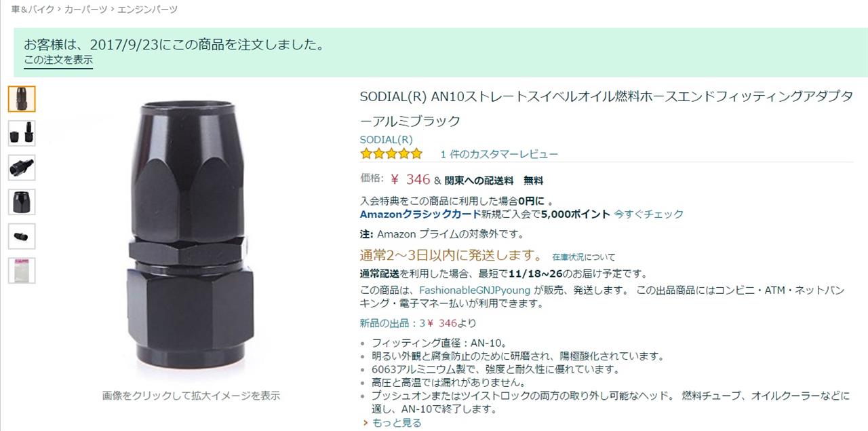
Task: Open seller FashionableGNJPyoung link
Action: (x=475, y=290)
